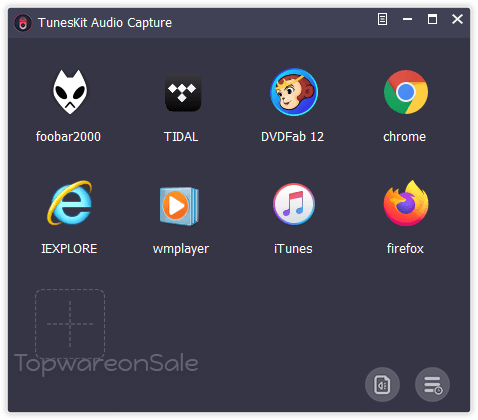This screenshot has width=478, height=420.
Task: Open the menu icon in title bar
Action: (382, 19)
